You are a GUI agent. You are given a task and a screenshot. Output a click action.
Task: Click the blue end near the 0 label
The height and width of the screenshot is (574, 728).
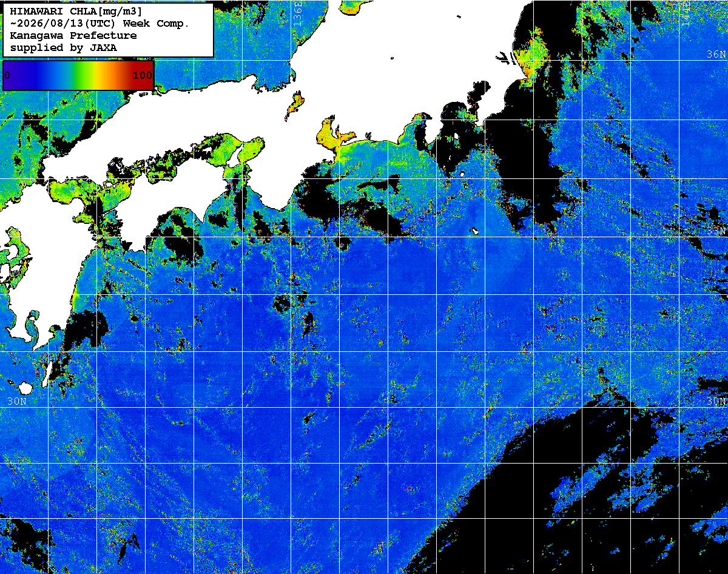pyautogui.click(x=13, y=75)
